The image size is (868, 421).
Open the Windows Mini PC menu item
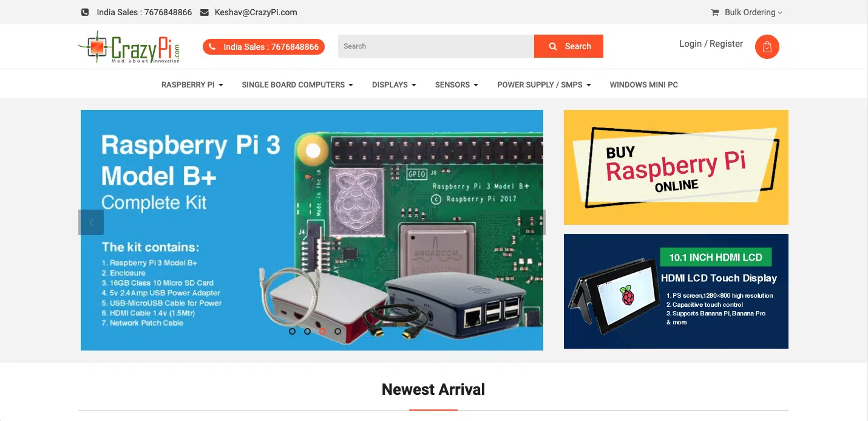(x=644, y=84)
